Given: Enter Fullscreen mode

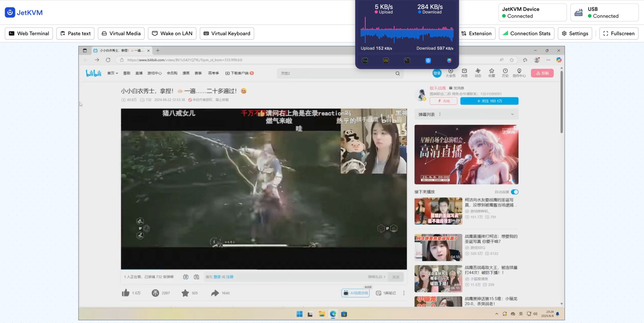Looking at the screenshot, I should tap(619, 34).
